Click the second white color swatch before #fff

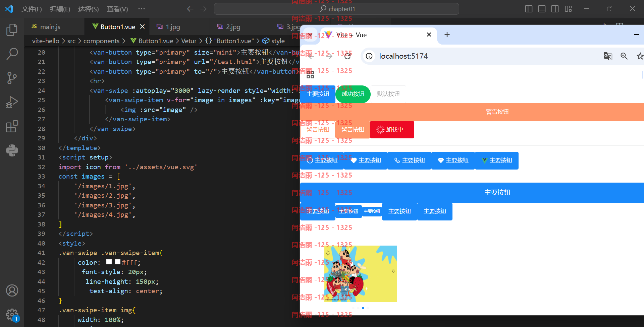pos(117,262)
